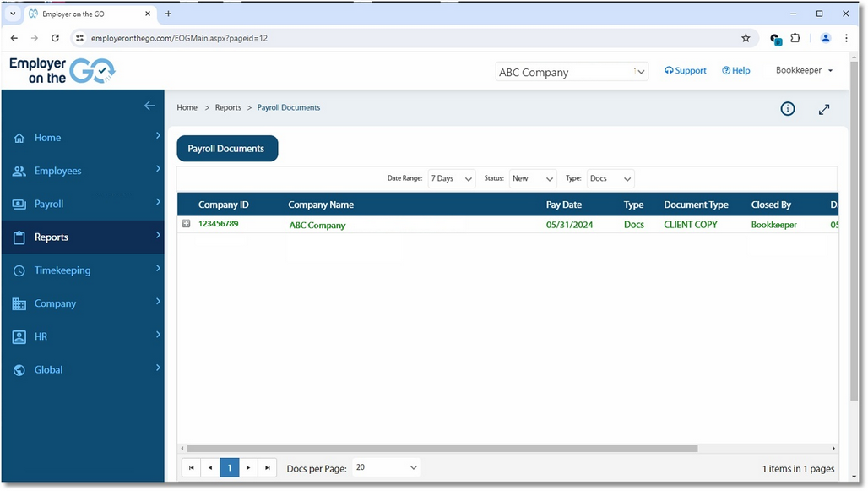Viewport: 868px width, 491px height.
Task: Select the Employees sidebar icon
Action: pos(19,171)
